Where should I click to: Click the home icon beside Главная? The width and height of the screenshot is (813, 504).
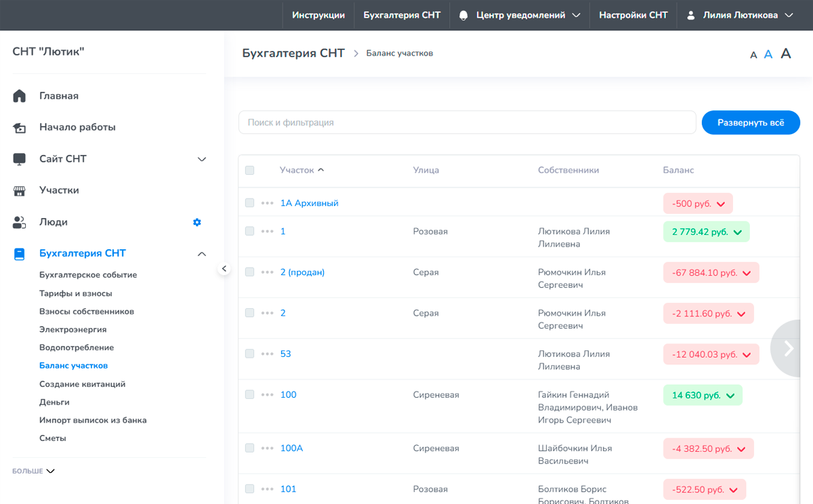[20, 96]
